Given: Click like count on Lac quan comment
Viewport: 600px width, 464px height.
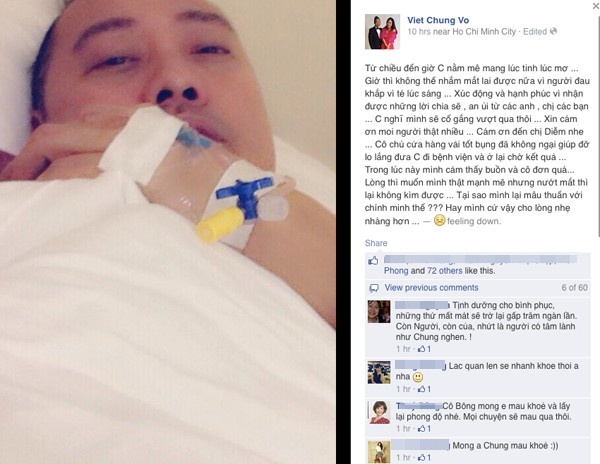Looking at the screenshot, I should pos(424,389).
